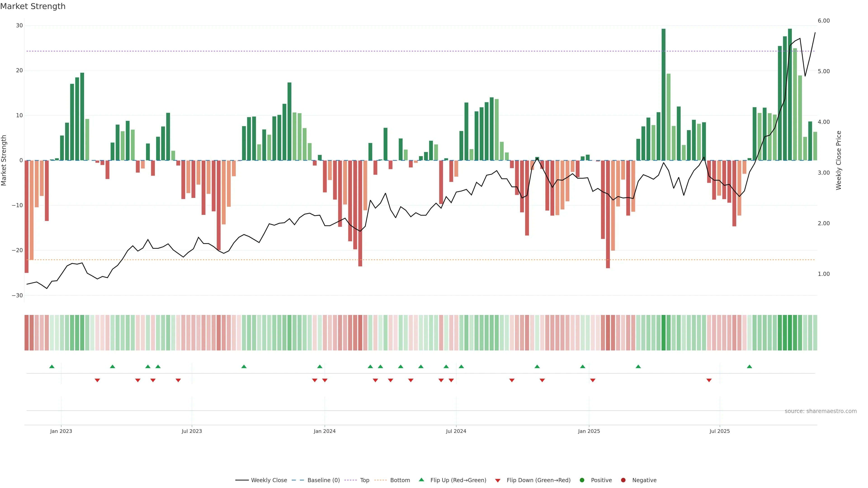This screenshot has width=868, height=488.
Task: Click the dark red Negative legend dot
Action: 623,480
